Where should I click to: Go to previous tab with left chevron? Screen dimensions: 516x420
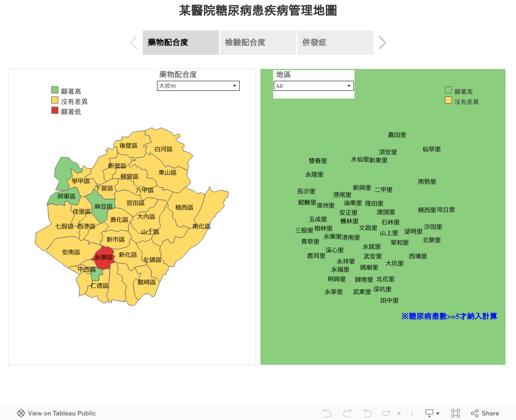(x=134, y=43)
